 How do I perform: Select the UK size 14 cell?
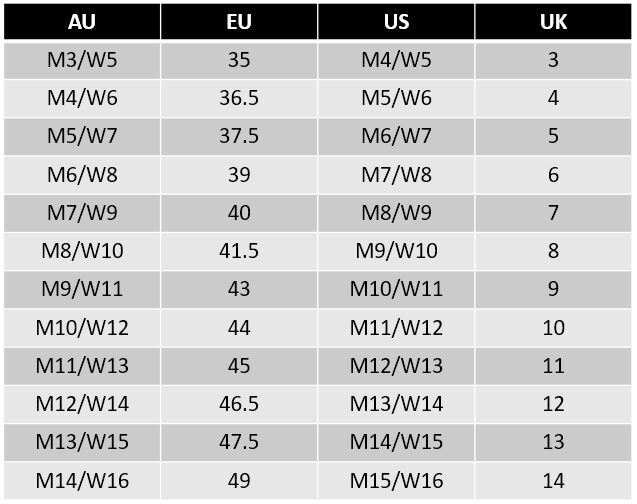click(553, 480)
